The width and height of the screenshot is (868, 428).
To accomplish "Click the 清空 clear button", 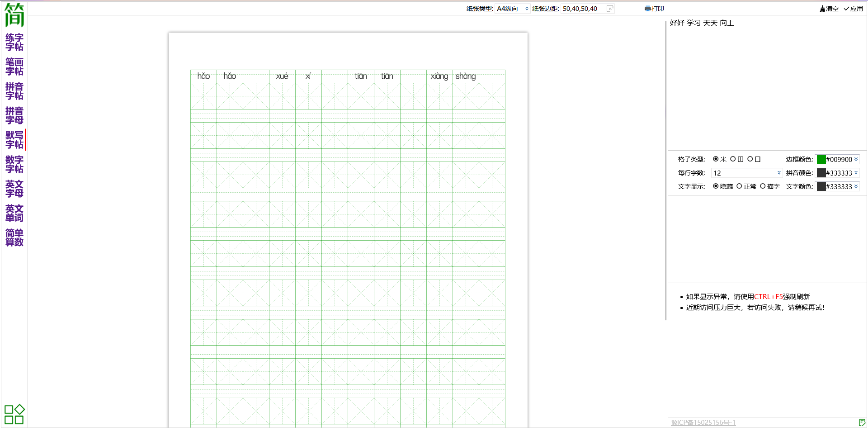I will tap(829, 9).
